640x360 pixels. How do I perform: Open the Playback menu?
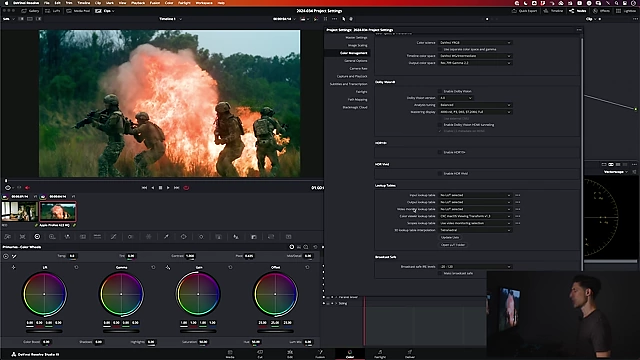tap(138, 3)
